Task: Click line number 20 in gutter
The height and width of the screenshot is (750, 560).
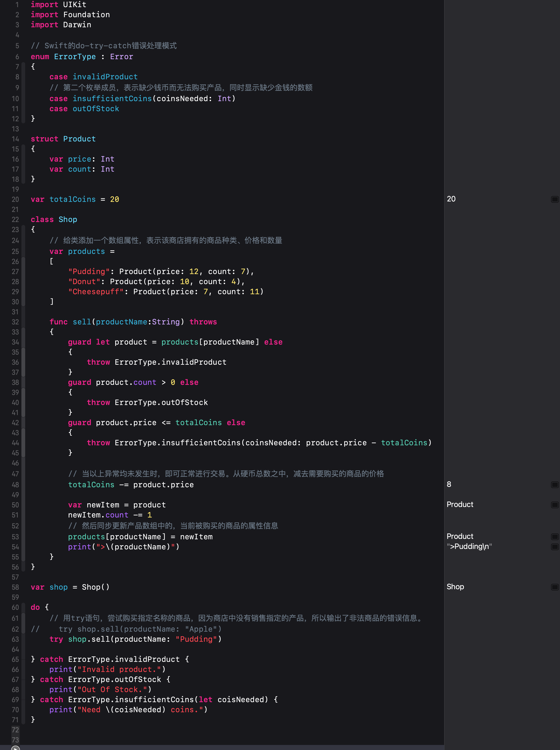Action: [15, 199]
